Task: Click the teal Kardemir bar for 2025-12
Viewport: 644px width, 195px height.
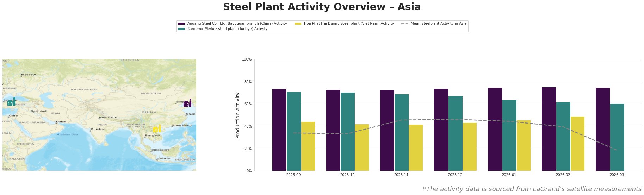Action: (455, 133)
